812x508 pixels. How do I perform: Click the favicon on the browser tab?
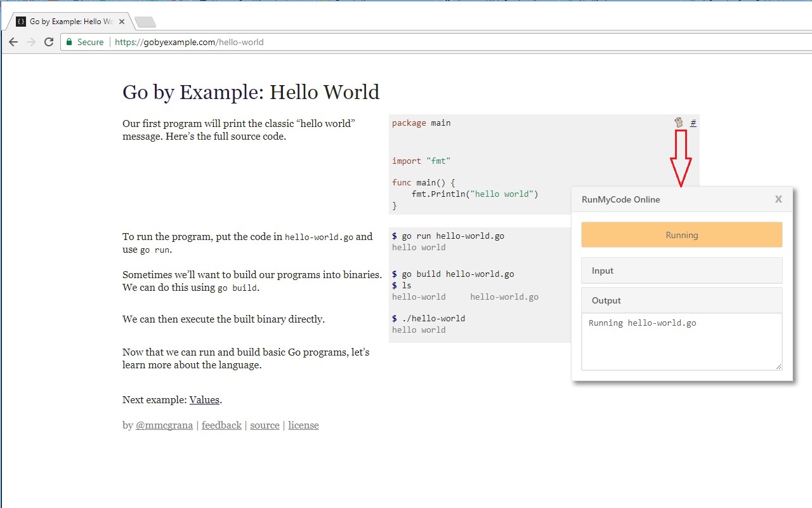(21, 22)
